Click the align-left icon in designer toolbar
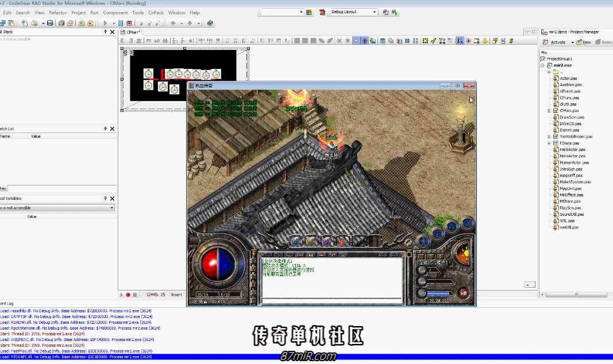The width and height of the screenshot is (613, 364). pyautogui.click(x=122, y=41)
